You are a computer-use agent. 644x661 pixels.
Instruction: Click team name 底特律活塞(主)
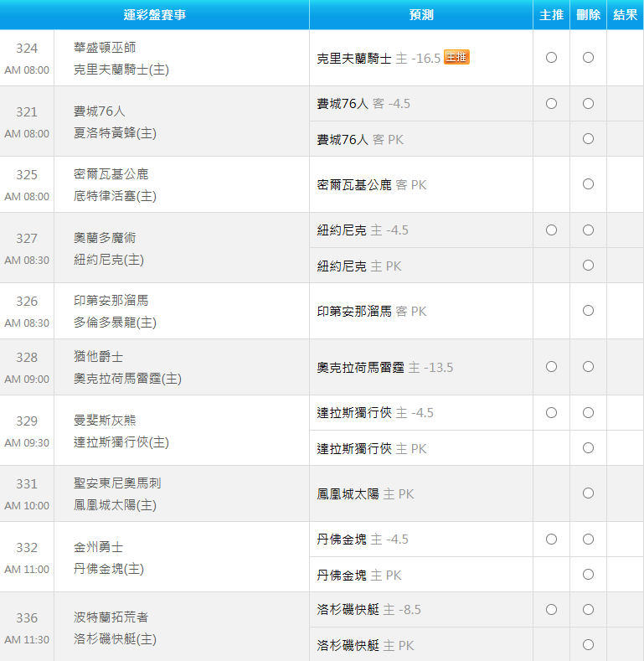(x=115, y=196)
